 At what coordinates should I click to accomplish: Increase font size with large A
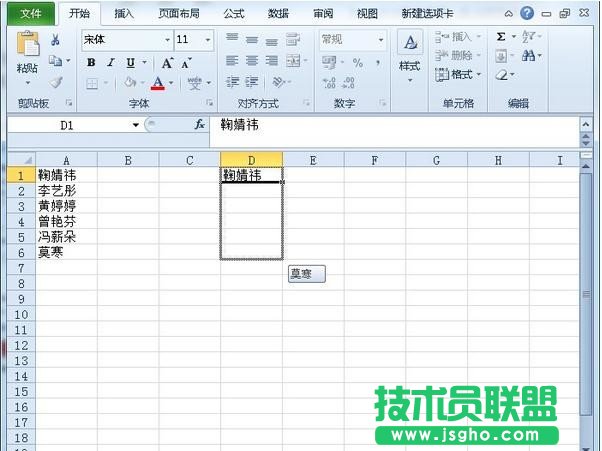click(x=167, y=63)
